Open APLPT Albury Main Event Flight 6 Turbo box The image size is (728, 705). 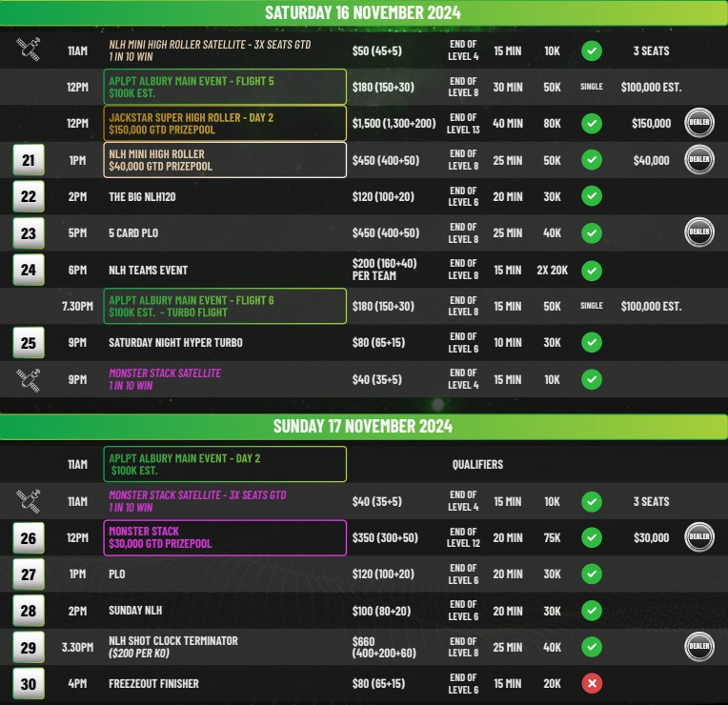pos(226,306)
